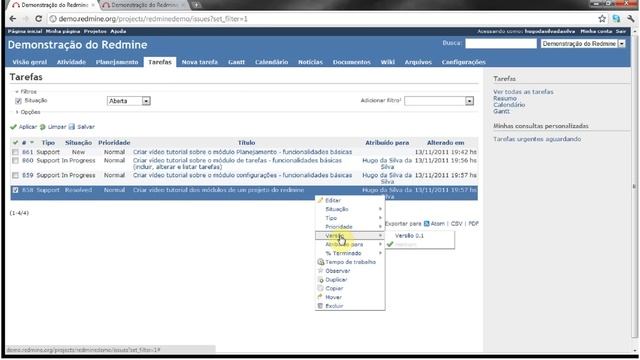
Task: Click the trash icon beside Excluir
Action: (320, 306)
